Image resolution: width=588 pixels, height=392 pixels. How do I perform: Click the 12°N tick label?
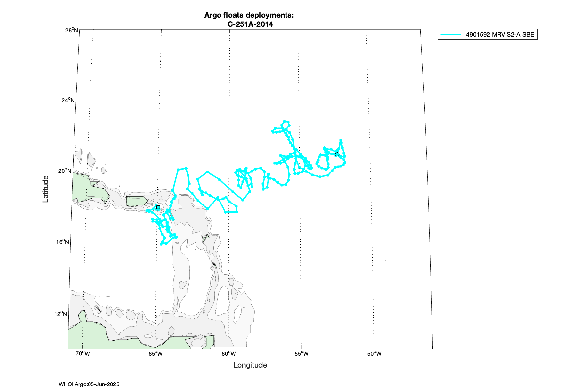(x=60, y=313)
